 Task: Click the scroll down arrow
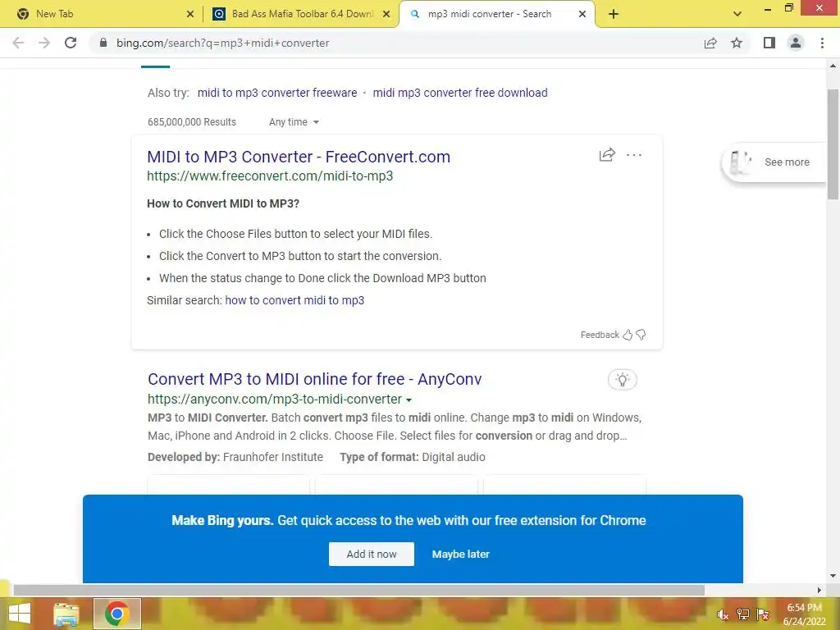click(x=833, y=577)
